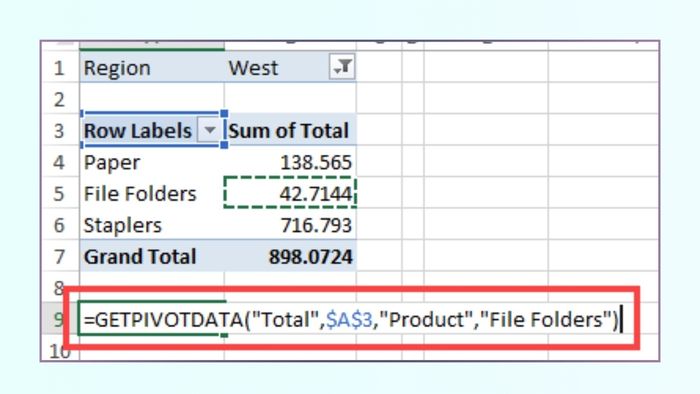Select the Sum of Total header cell
Image resolution: width=700 pixels, height=394 pixels.
point(290,130)
